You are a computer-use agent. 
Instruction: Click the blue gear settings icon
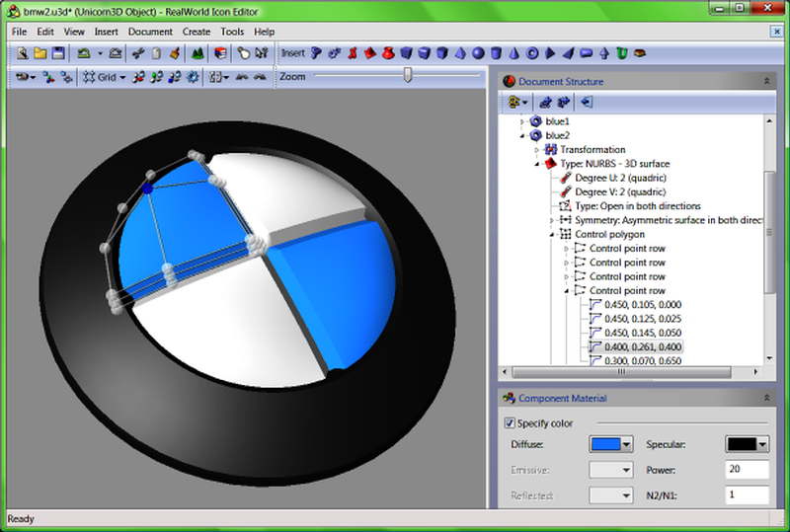[193, 77]
